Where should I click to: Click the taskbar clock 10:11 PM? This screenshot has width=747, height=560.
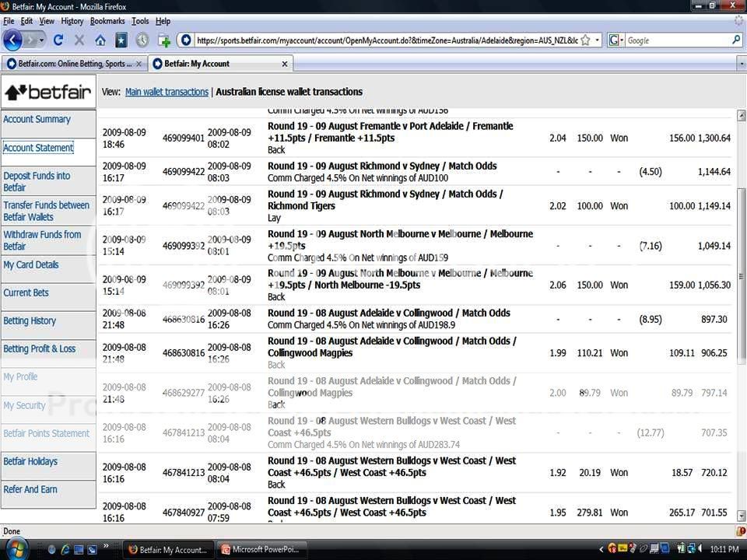[724, 550]
